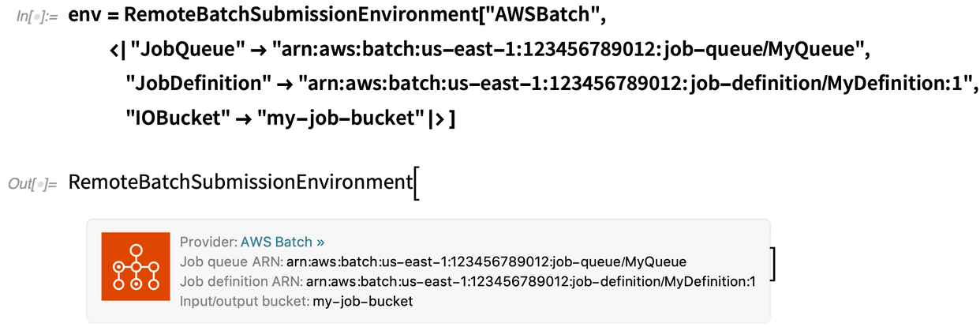Image resolution: width=980 pixels, height=327 pixels.
Task: Click RemoteBatchSubmissionEnvironment head in the output
Action: point(237,183)
